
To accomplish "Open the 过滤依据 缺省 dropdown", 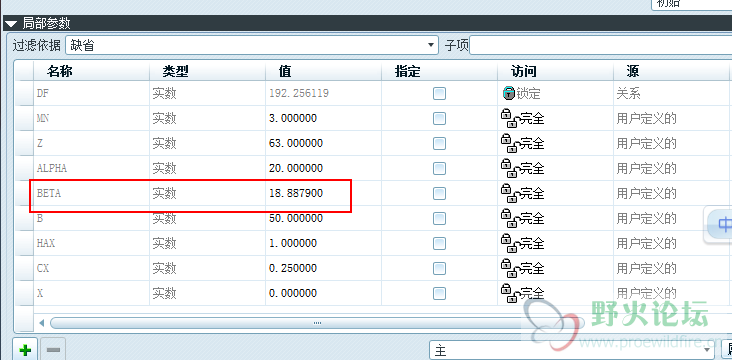I will (x=252, y=45).
